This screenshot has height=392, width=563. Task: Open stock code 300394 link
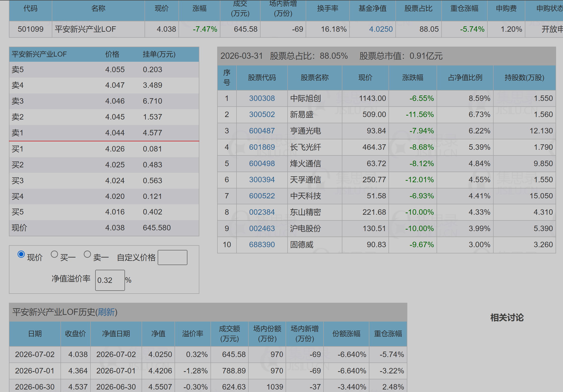tap(262, 180)
